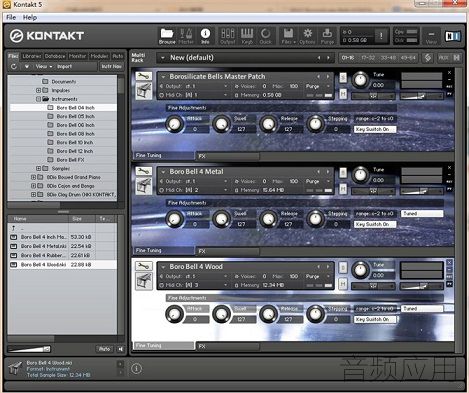Click the browser audition speaker icon
Screen dimensions: 469x393
tap(120, 349)
